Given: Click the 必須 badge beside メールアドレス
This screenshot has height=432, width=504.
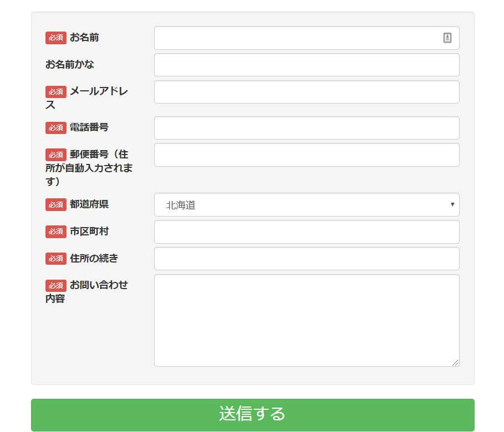Looking at the screenshot, I should (x=56, y=91).
